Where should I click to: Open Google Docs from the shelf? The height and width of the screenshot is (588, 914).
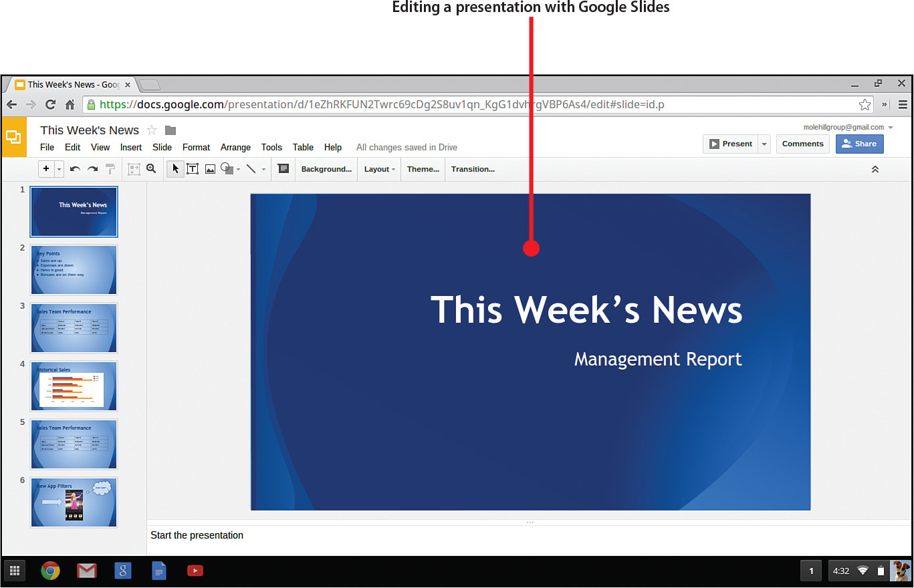[158, 571]
